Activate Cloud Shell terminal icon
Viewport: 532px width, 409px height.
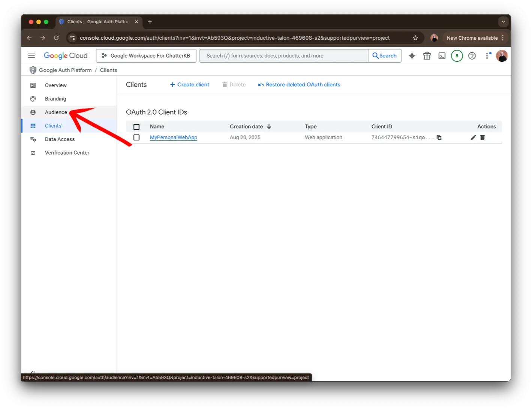(442, 56)
